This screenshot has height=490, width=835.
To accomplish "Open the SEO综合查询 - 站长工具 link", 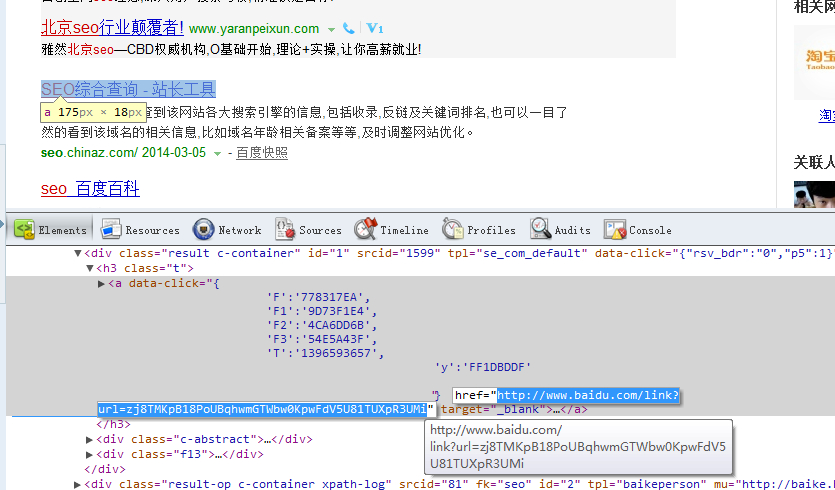I will (128, 89).
